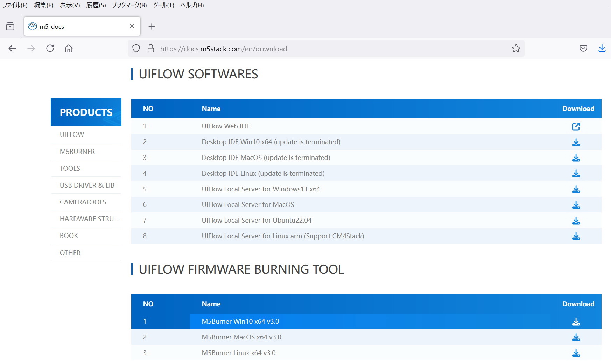The image size is (611, 364).
Task: Open 表示(V) menu
Action: 70,5
